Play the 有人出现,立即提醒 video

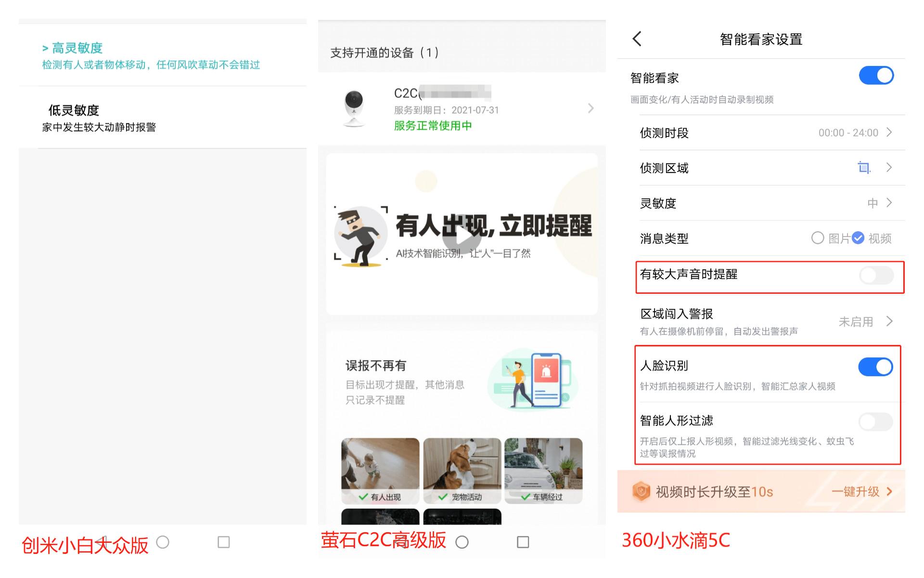coord(462,235)
